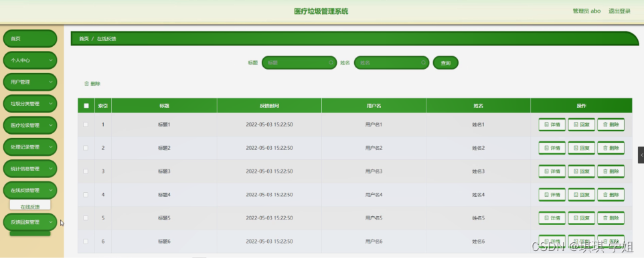Click the 退出登录 link
Image resolution: width=644 pixels, height=259 pixels.
[619, 11]
